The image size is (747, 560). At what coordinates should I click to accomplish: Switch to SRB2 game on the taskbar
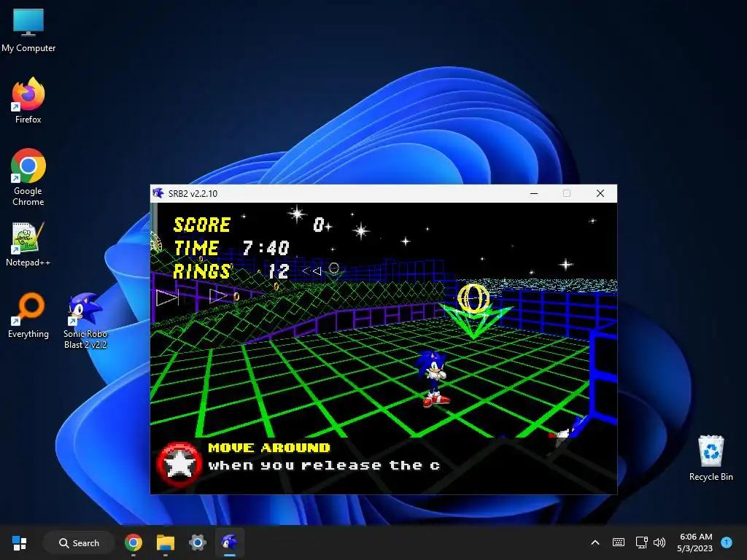[230, 542]
